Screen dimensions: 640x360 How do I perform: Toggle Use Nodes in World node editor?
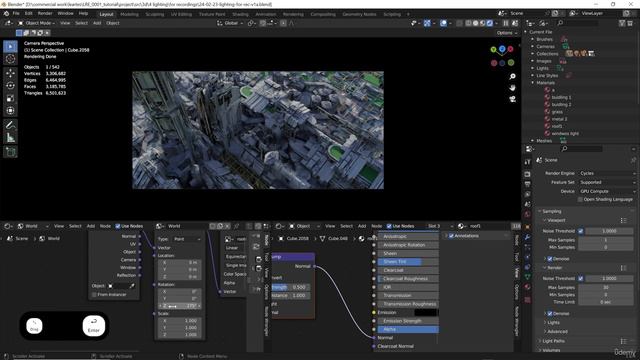pos(118,226)
